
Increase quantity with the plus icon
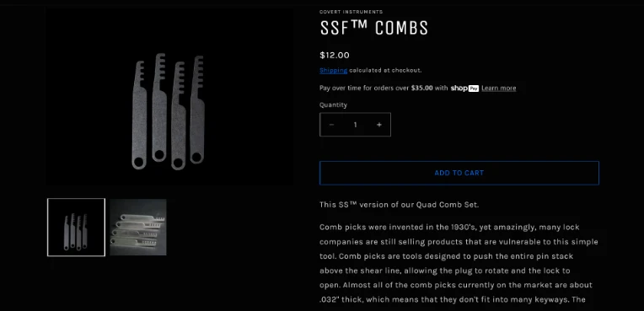click(x=379, y=125)
